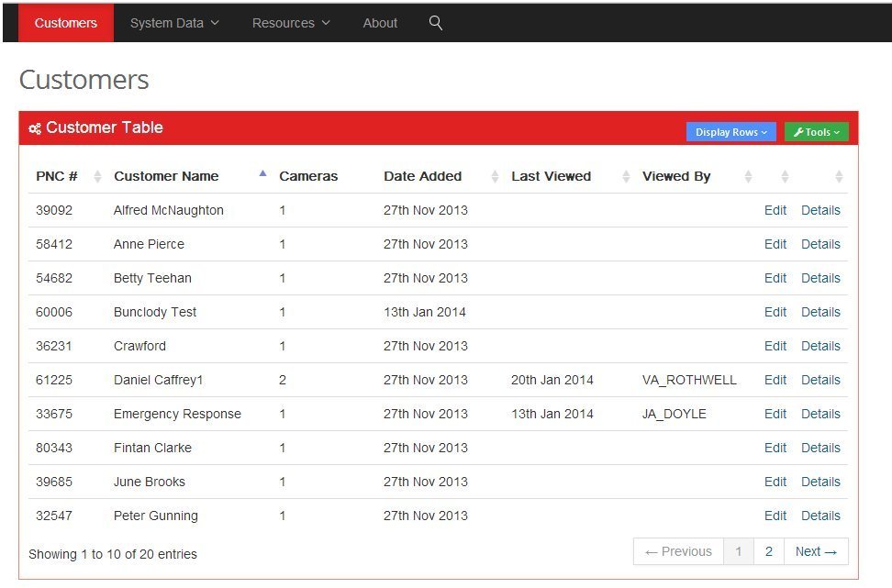Switch to the Customers tab
This screenshot has height=588, width=892.
[65, 22]
